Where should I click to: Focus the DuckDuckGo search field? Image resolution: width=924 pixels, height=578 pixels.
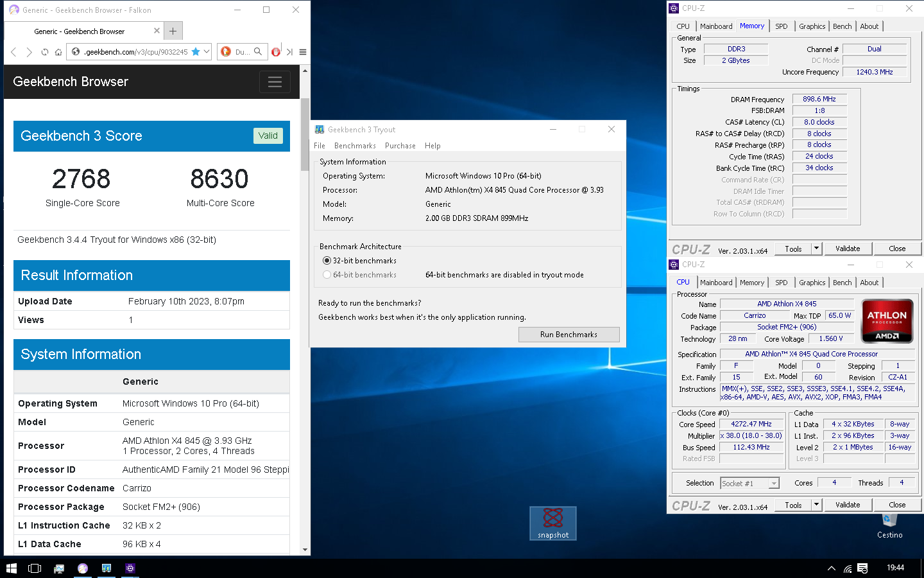pyautogui.click(x=242, y=52)
